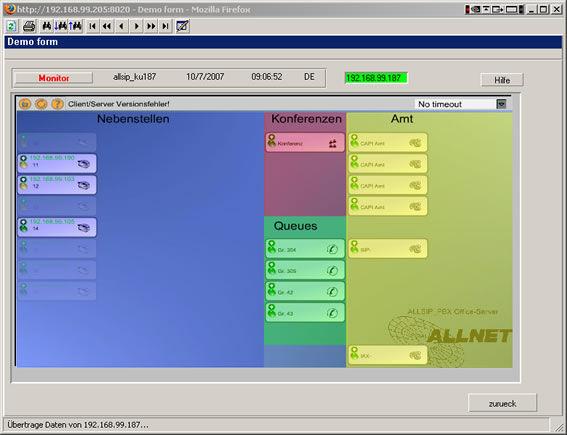The image size is (567, 435).
Task: Click the green refresh icon in toolbar
Action: coord(11,26)
